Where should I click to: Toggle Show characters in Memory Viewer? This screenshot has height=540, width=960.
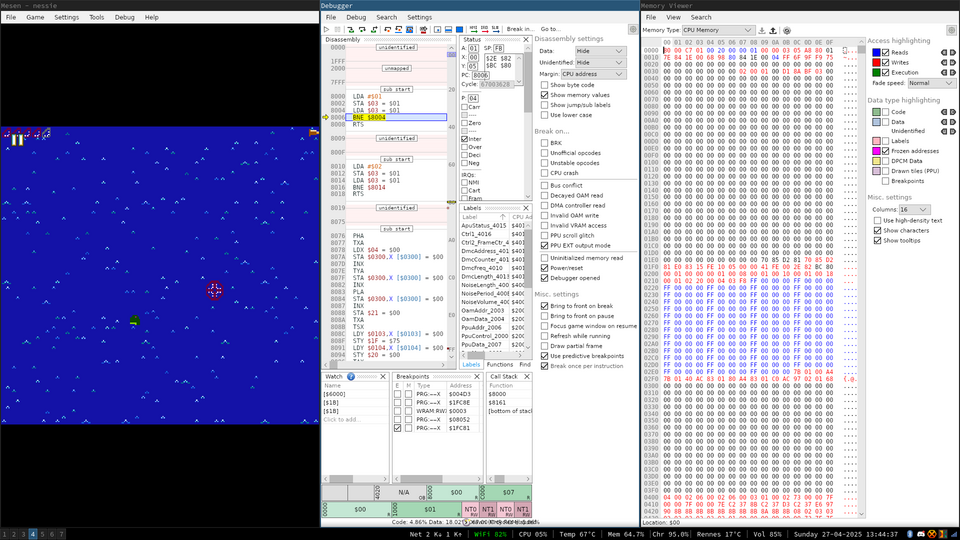[877, 231]
